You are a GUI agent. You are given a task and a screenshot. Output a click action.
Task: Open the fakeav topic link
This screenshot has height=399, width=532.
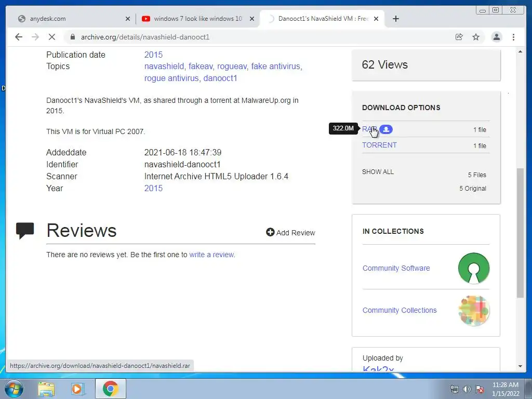click(x=201, y=66)
